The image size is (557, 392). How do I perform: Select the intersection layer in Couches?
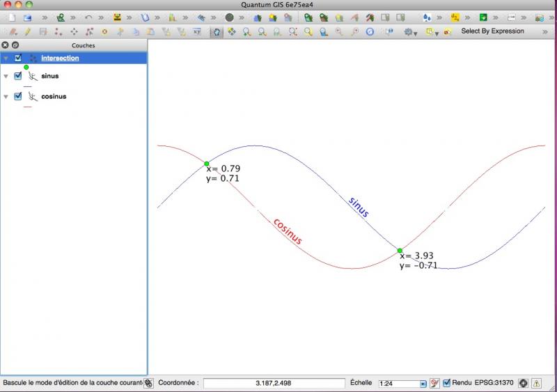[x=60, y=58]
